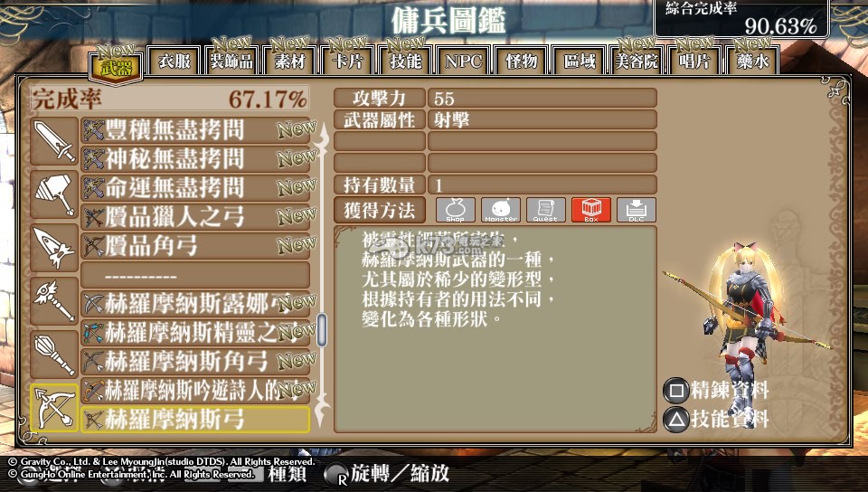Image resolution: width=868 pixels, height=492 pixels.
Task: Open the 藥水 tab
Action: point(752,61)
